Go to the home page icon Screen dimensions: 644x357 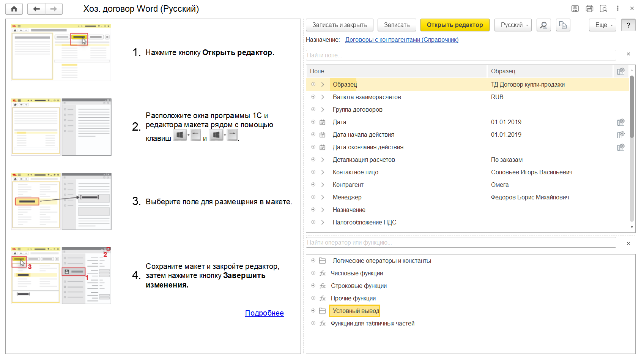[x=14, y=9]
